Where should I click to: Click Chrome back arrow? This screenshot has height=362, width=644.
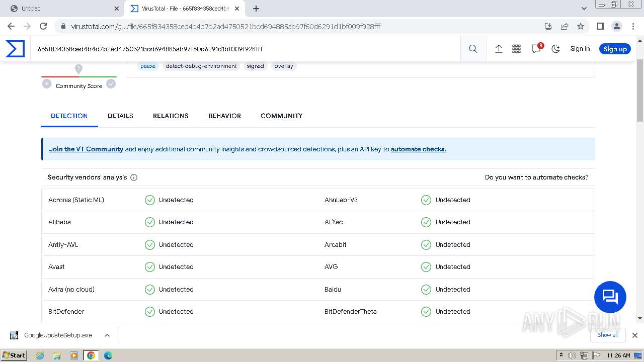click(x=11, y=26)
